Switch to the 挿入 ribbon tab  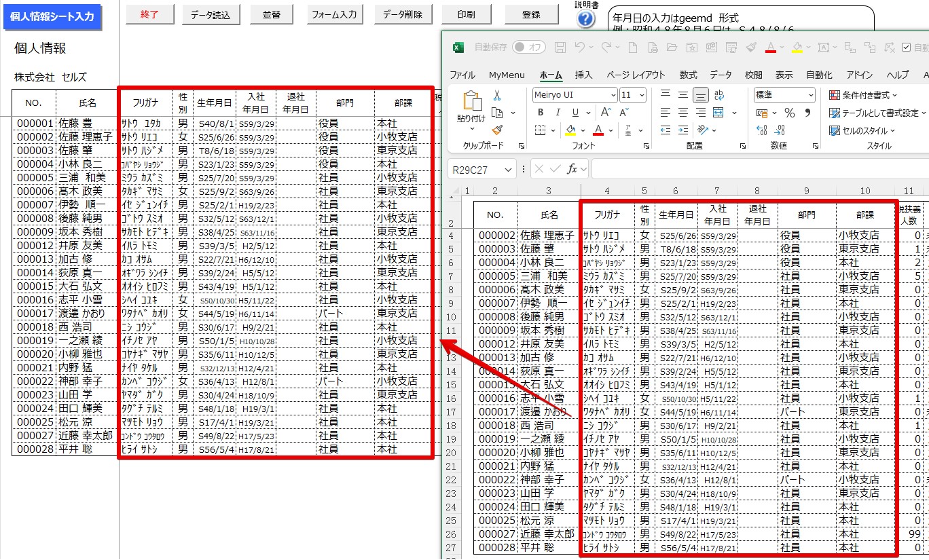click(584, 75)
